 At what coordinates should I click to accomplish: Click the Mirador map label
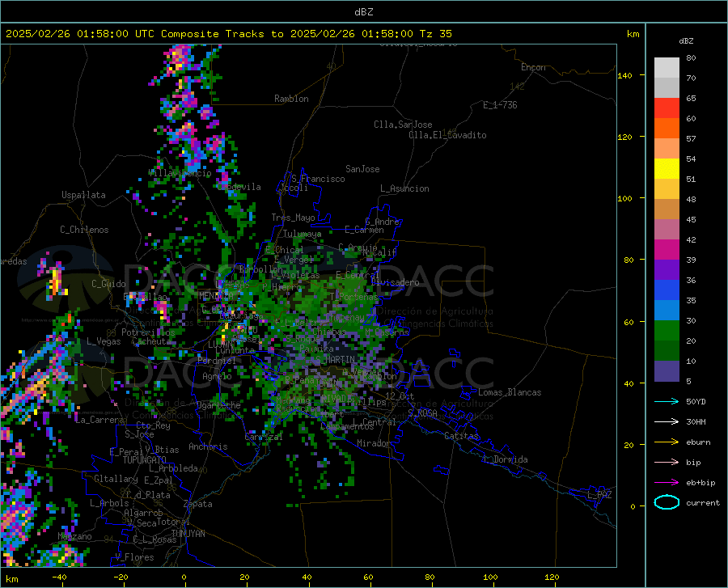pyautogui.click(x=373, y=443)
